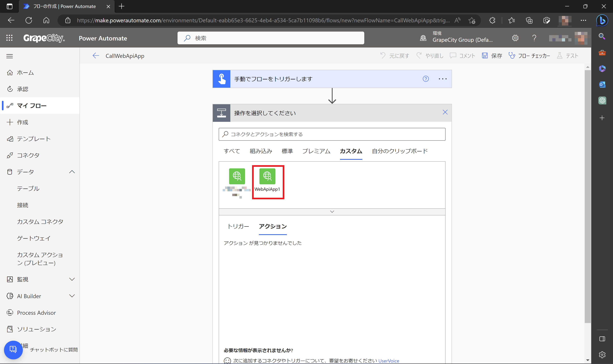Click the コメント button
This screenshot has height=364, width=613.
tap(462, 56)
